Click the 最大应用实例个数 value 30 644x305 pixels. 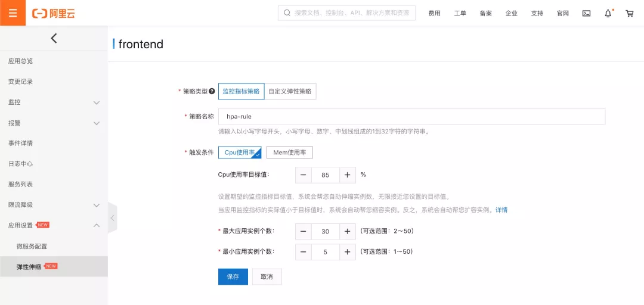point(326,232)
